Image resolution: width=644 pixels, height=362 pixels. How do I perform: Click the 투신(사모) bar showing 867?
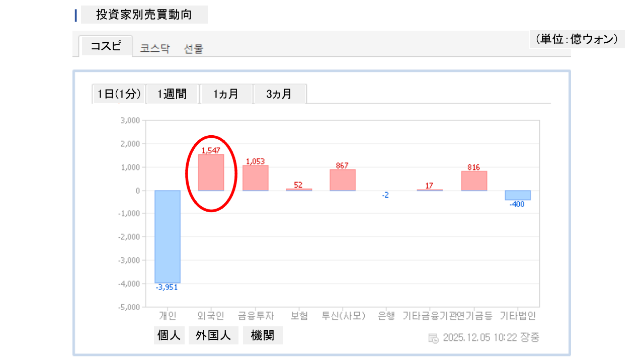point(343,180)
